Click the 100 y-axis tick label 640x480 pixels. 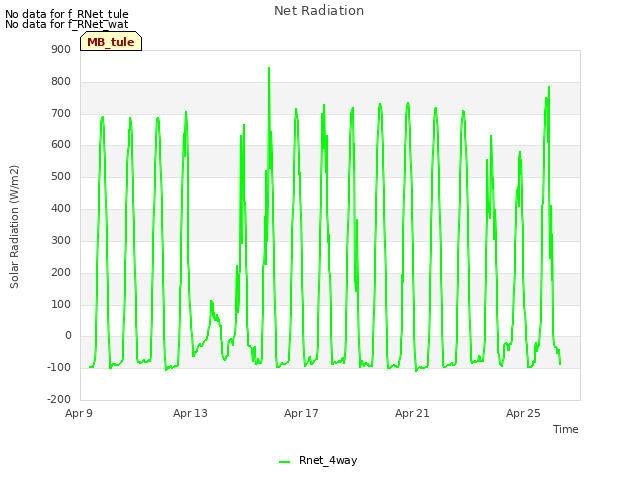point(61,304)
